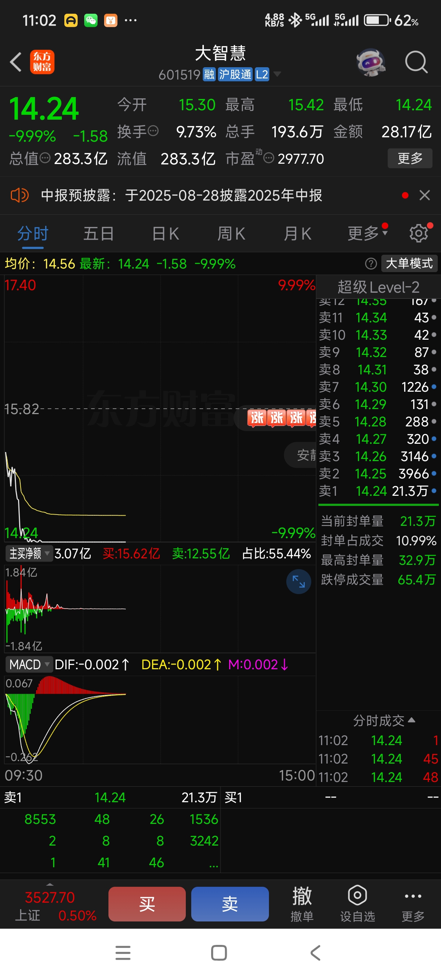Tap the fullscreen expand chart icon
Screen dimensions: 441x980
298,581
